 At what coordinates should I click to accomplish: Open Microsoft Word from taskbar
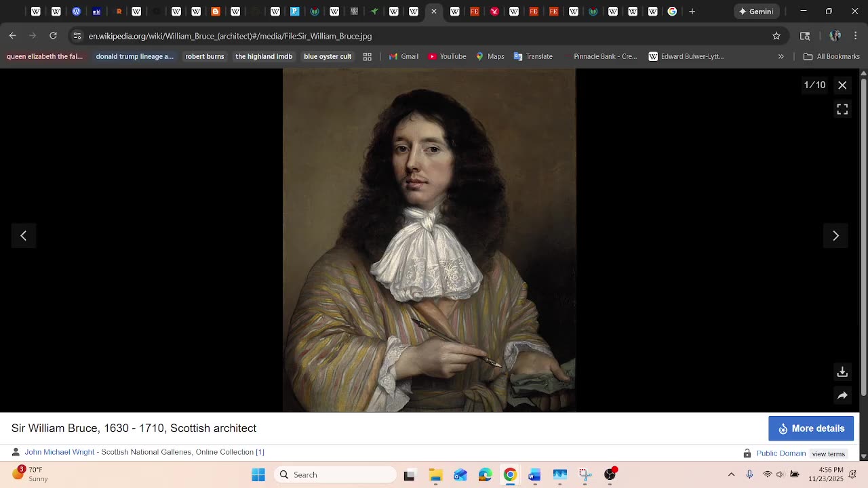coord(535,475)
